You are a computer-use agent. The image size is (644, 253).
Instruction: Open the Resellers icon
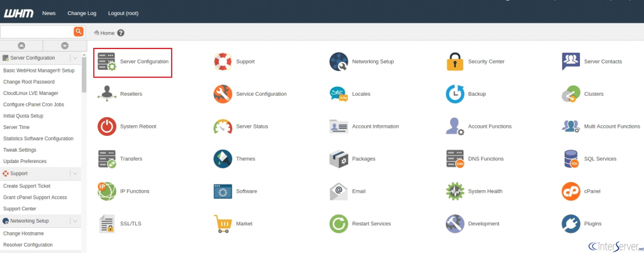point(107,94)
